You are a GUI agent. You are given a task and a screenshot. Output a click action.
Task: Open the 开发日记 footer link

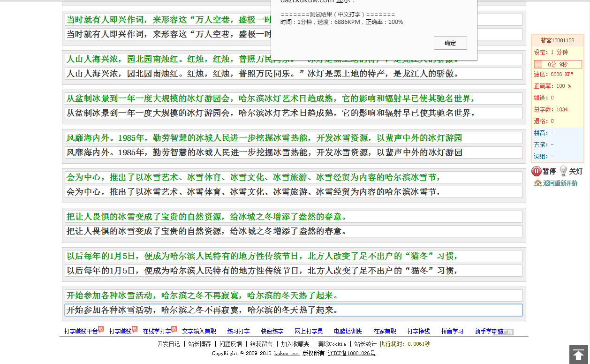pos(168,344)
